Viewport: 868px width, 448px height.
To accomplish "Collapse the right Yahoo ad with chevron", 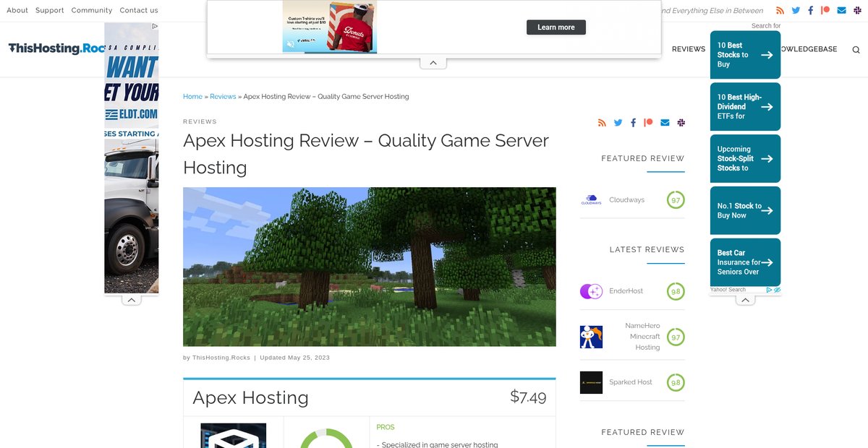I will coord(746,300).
